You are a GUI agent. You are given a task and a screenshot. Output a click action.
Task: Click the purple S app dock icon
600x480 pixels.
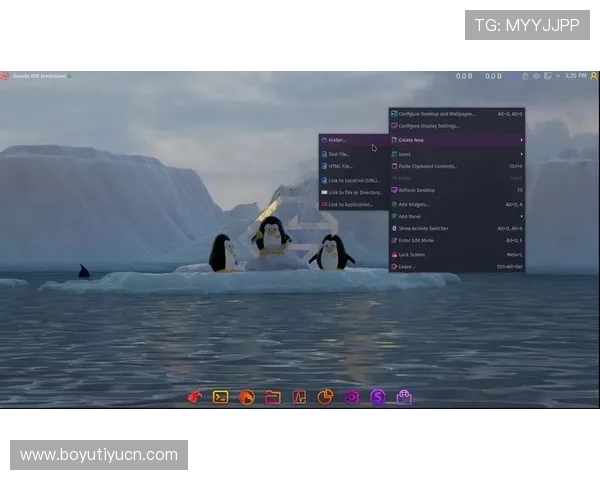(x=378, y=397)
